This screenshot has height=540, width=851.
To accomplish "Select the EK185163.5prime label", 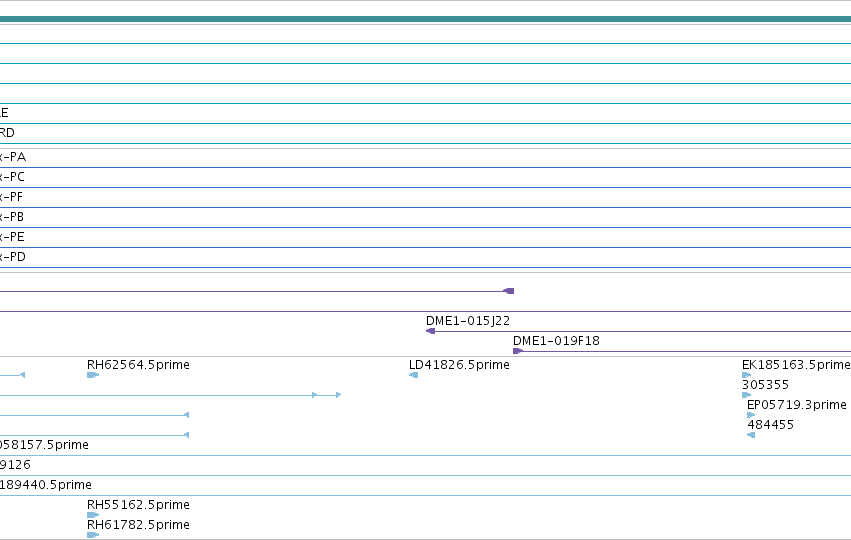I will 796,365.
